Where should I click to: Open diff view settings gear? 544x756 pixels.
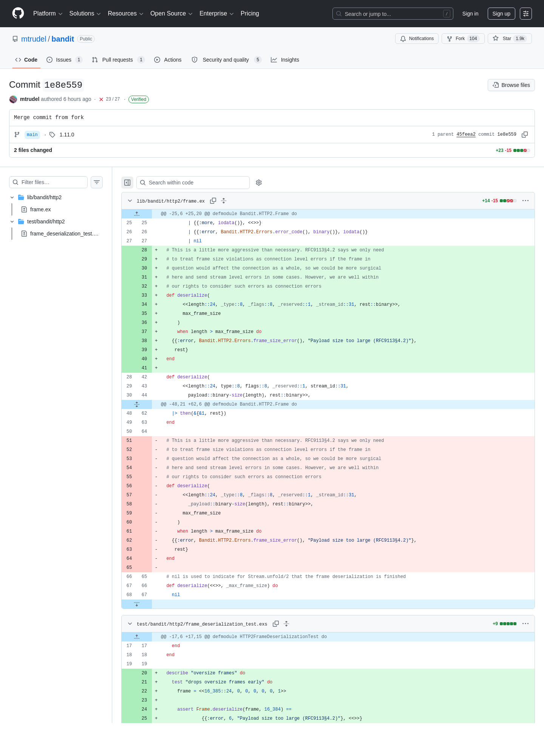click(x=259, y=183)
